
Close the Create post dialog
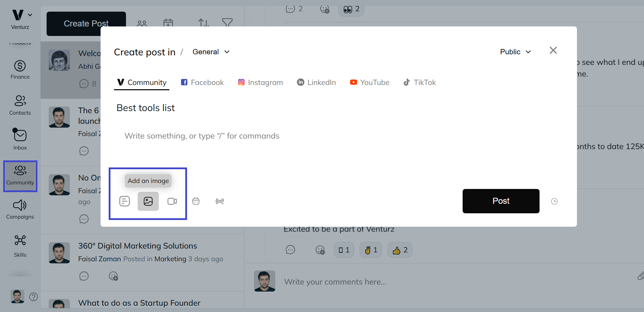pyautogui.click(x=553, y=50)
